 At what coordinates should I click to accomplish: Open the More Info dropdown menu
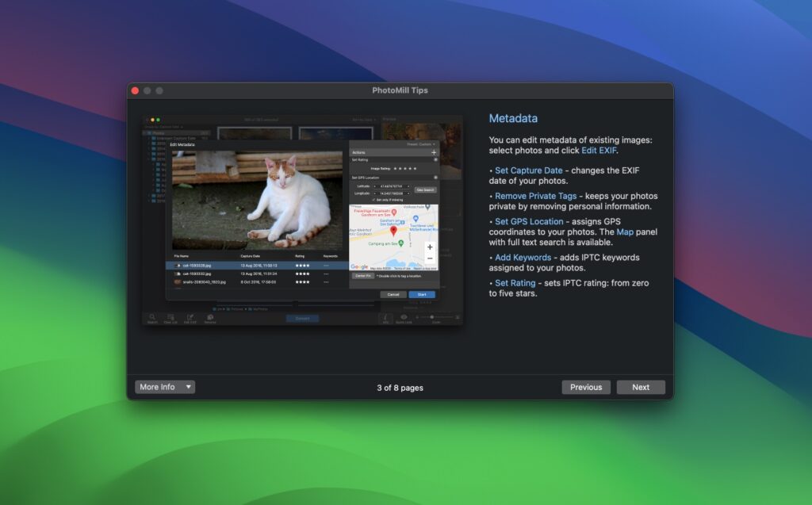[163, 387]
